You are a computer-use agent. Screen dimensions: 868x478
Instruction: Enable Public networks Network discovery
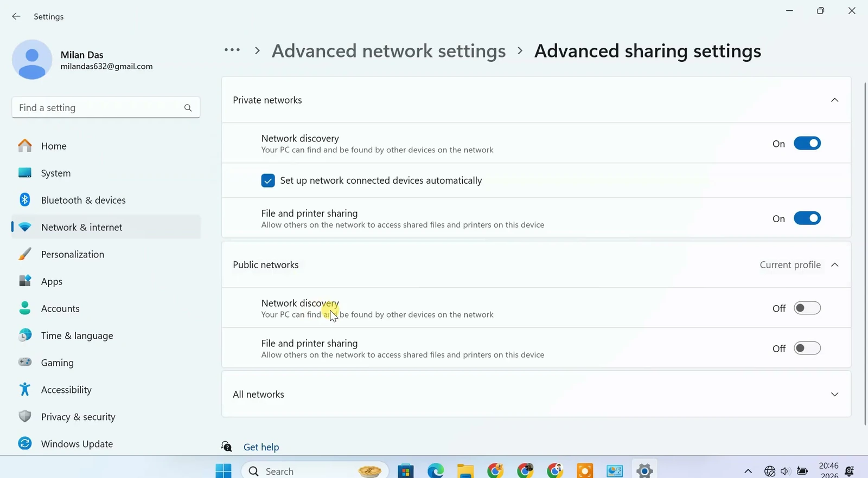(807, 308)
